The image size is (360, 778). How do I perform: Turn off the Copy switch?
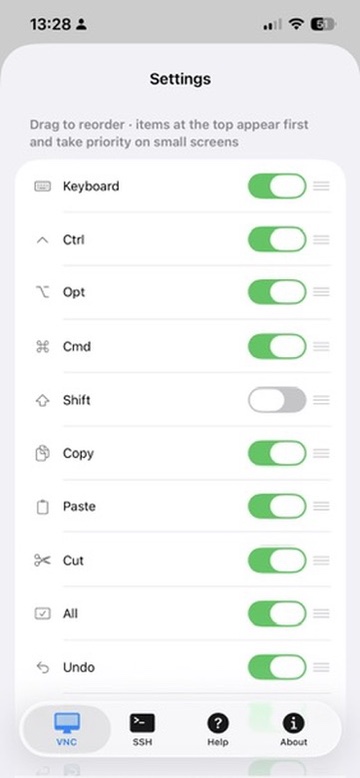[x=277, y=453]
